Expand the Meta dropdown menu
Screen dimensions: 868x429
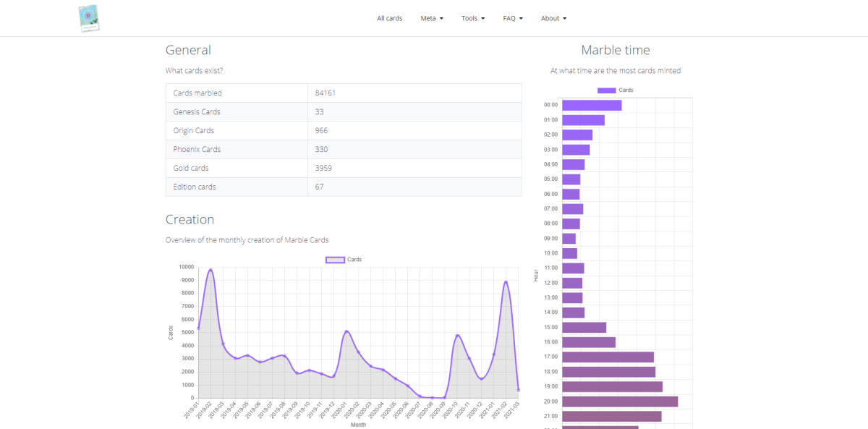pyautogui.click(x=432, y=18)
